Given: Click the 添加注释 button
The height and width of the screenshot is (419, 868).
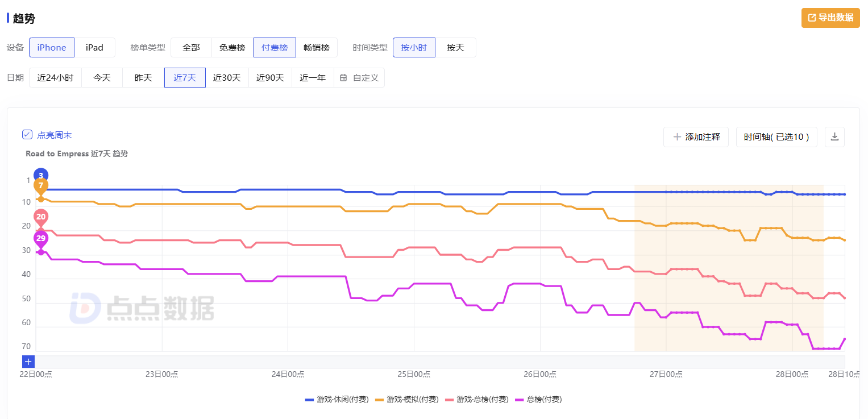Looking at the screenshot, I should point(696,137).
